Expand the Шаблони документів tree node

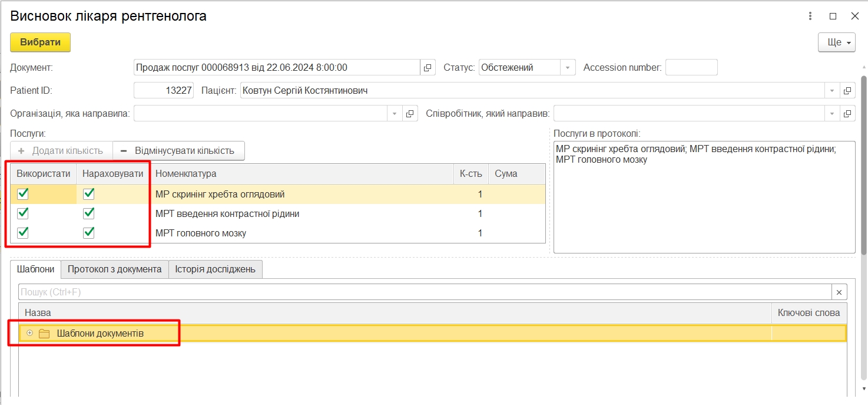tap(30, 333)
